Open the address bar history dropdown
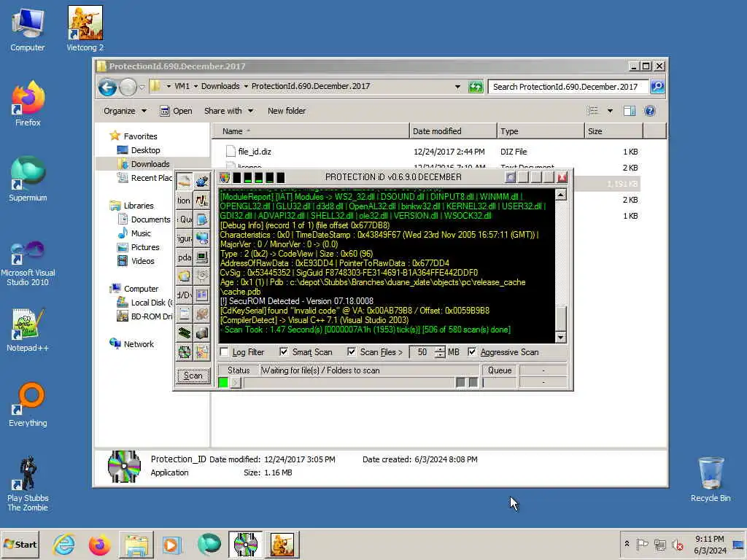This screenshot has height=560, width=747. 458,87
